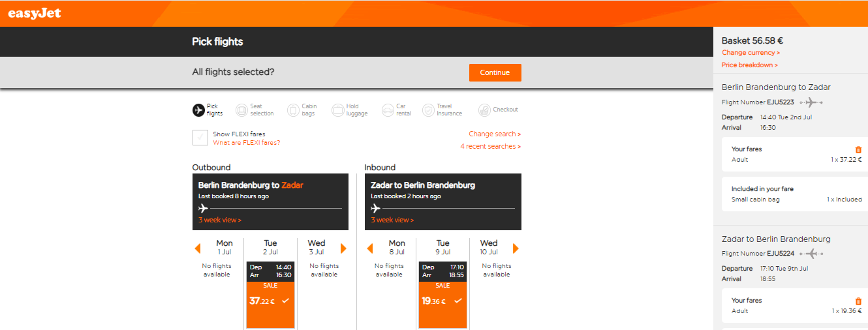Screen dimensions: 868x330
Task: Remove the outbound fare with trash icon
Action: (858, 149)
